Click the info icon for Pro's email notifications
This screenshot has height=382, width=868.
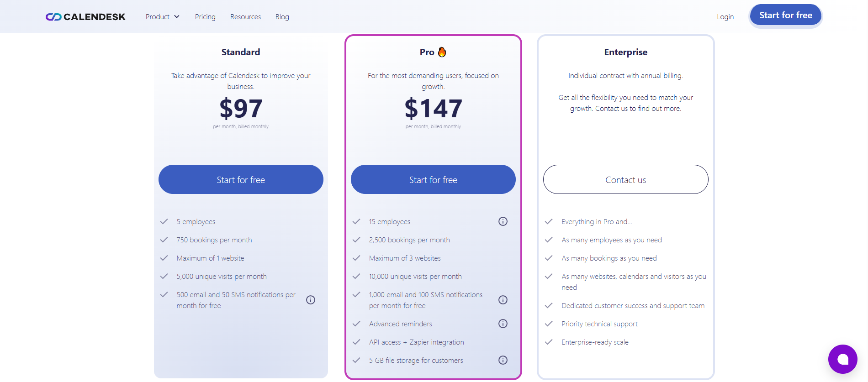pos(503,300)
